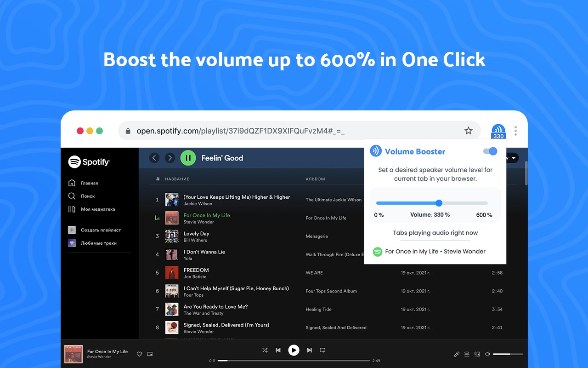This screenshot has height=368, width=588.
Task: Play (Your Love Keeps Lifting Me) Higher & Higher
Action: (237, 197)
